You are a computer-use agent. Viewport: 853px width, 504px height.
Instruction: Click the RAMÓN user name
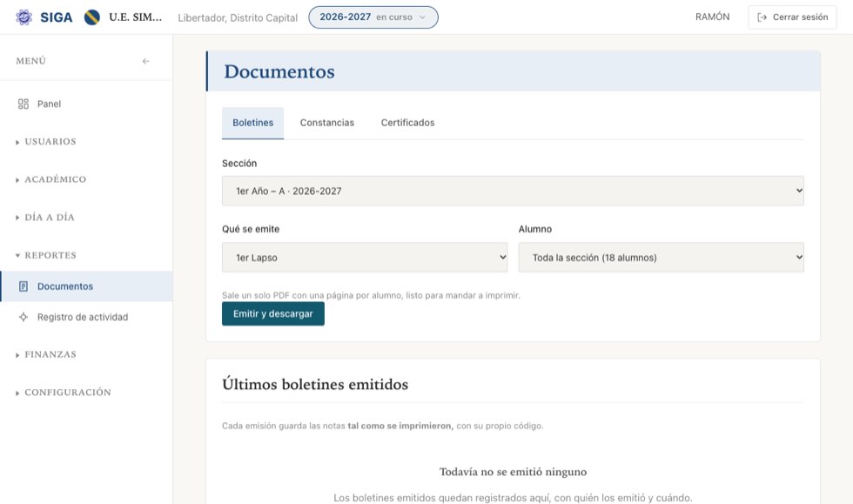pos(713,17)
